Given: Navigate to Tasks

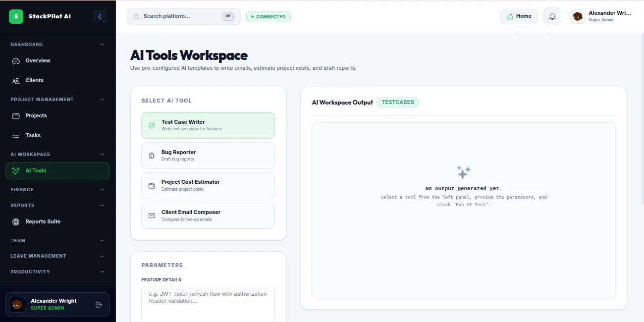Looking at the screenshot, I should (57, 136).
